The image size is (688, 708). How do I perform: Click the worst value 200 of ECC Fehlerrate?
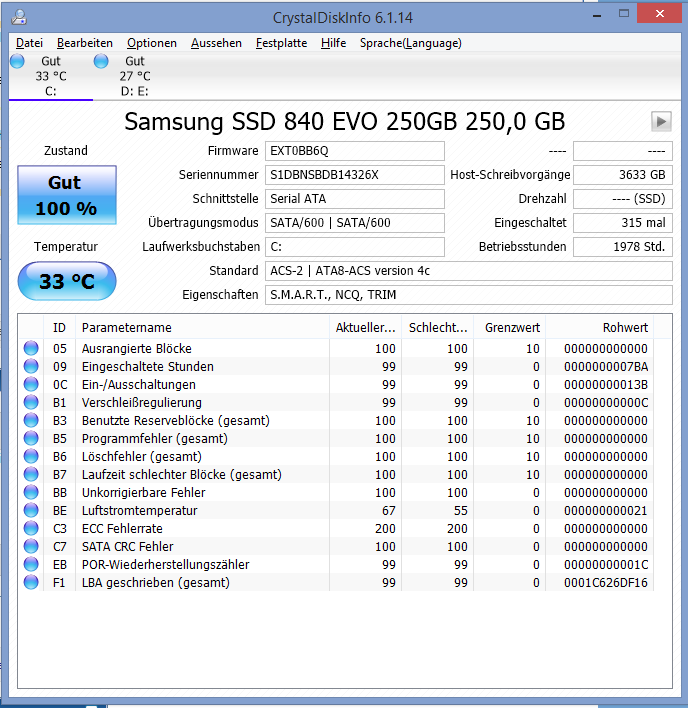point(457,529)
